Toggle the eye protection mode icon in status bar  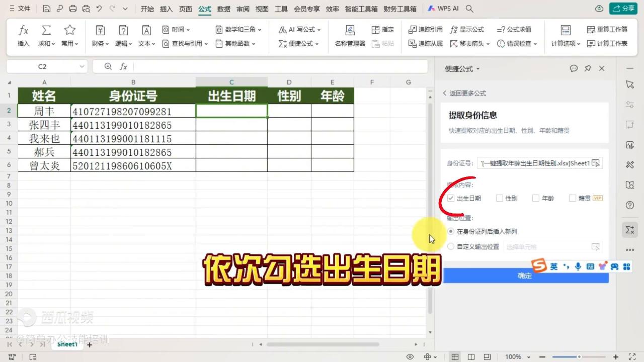(410, 357)
